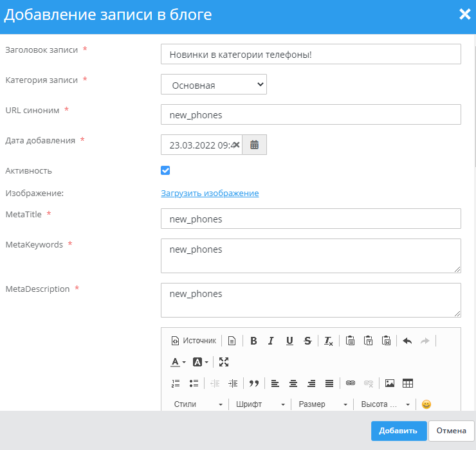Toggle bold formatting in the editor
This screenshot has height=450, width=476.
253,341
